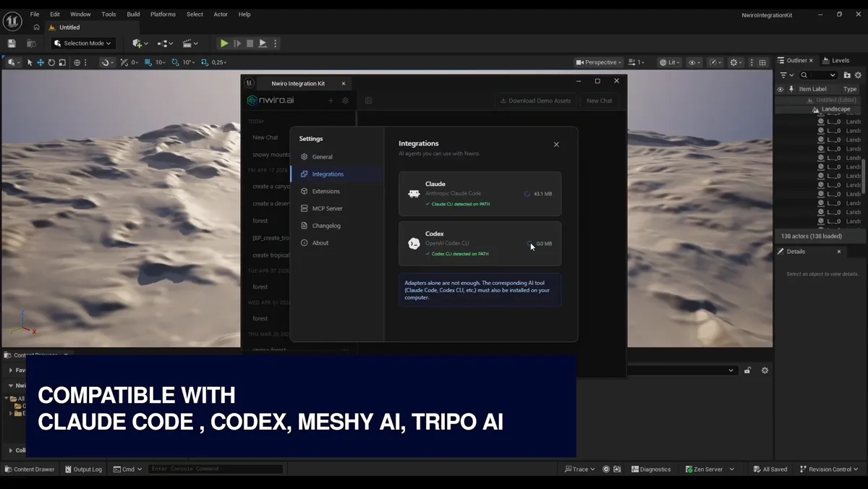Open the Actor menu
Screen dimensions: 868x489
tap(221, 14)
